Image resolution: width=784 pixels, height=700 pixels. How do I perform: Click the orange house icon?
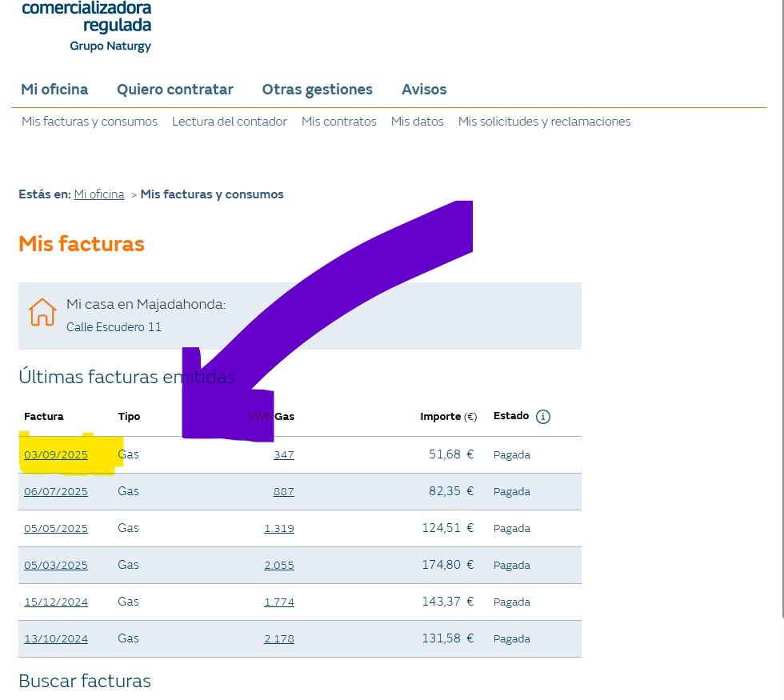pos(42,313)
